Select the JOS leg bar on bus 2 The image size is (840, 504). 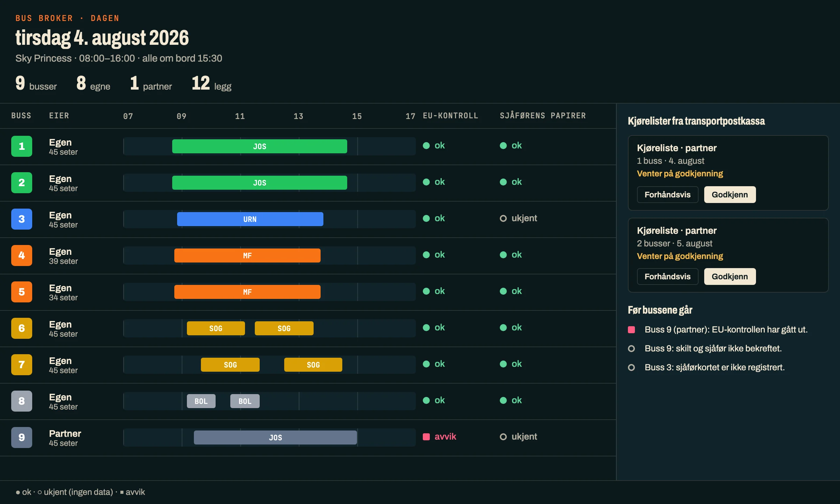260,183
